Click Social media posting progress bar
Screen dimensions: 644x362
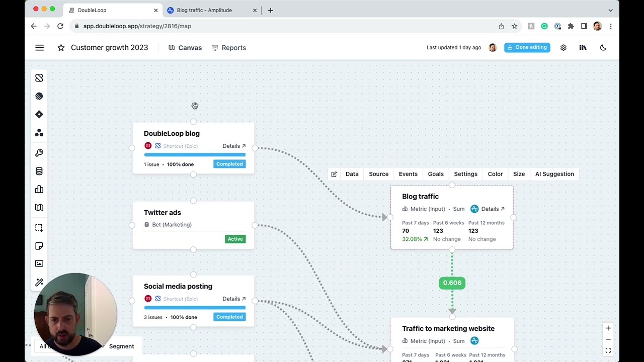pyautogui.click(x=195, y=308)
